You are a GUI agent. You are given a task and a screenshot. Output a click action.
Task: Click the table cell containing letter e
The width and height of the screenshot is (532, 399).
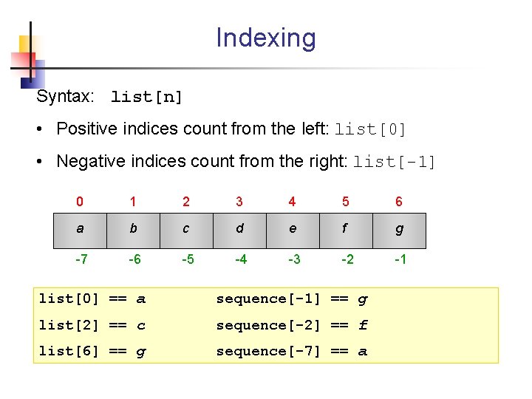point(293,229)
